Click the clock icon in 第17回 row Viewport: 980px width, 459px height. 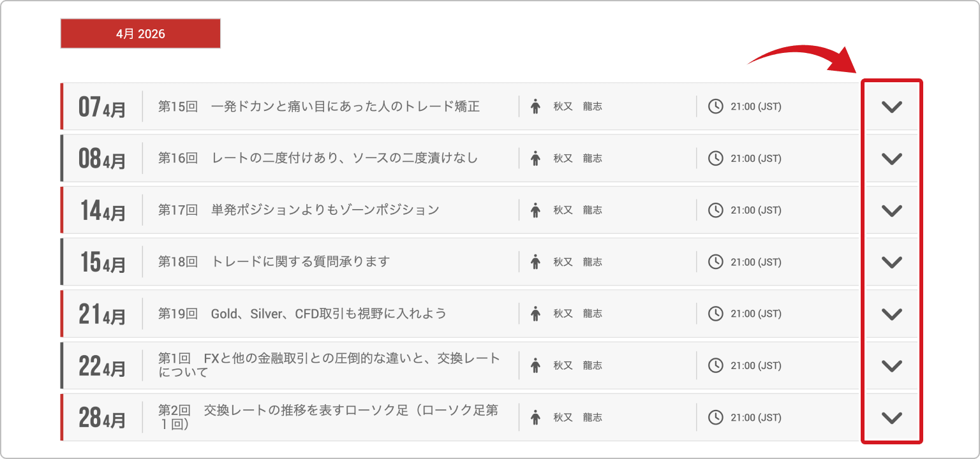[x=716, y=210]
